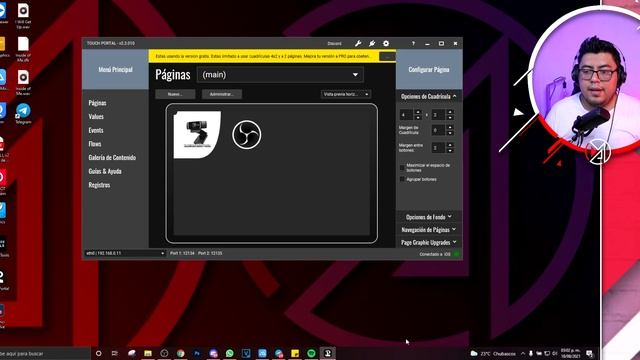Screen dimensions: 640x360
Task: Open Photoshop on the taskbar
Action: 197,353
